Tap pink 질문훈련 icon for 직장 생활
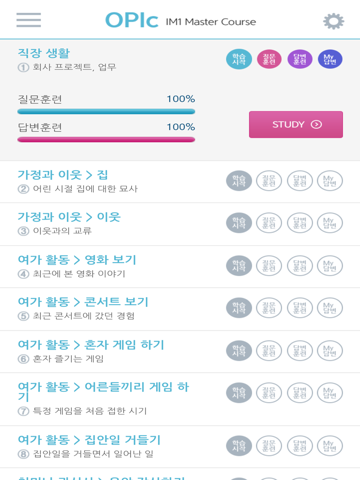360x480 pixels. click(269, 59)
